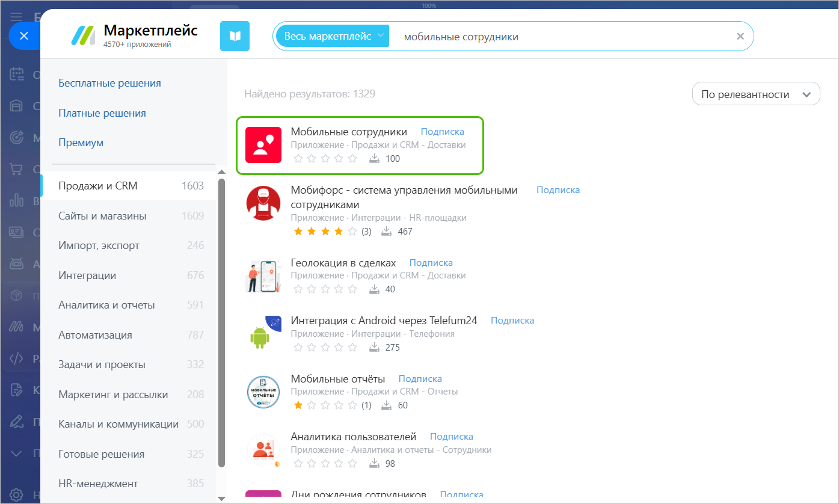Select the HR-менеджмент category
Viewport: 839px width, 504px height.
coord(98,484)
